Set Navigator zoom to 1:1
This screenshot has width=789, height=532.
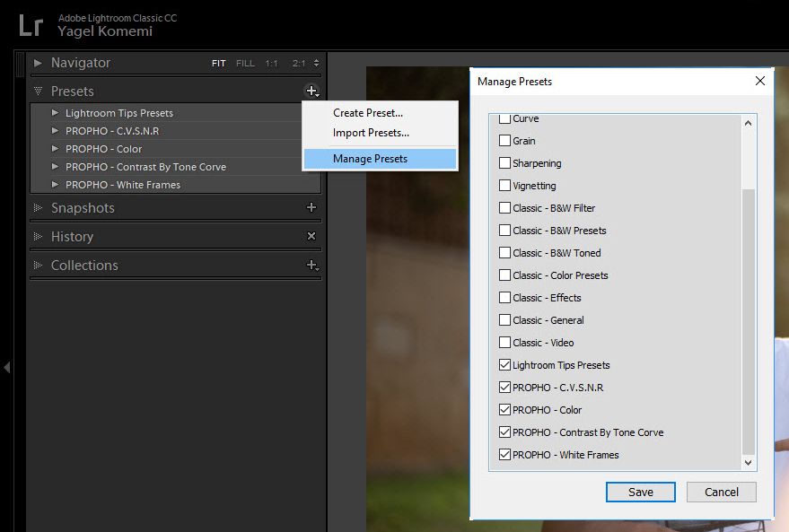[271, 64]
